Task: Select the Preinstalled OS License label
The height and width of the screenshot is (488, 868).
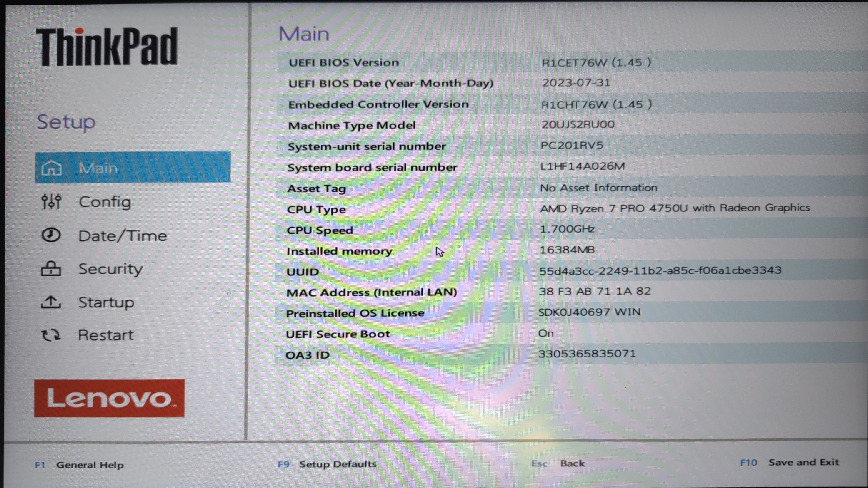Action: coord(355,313)
